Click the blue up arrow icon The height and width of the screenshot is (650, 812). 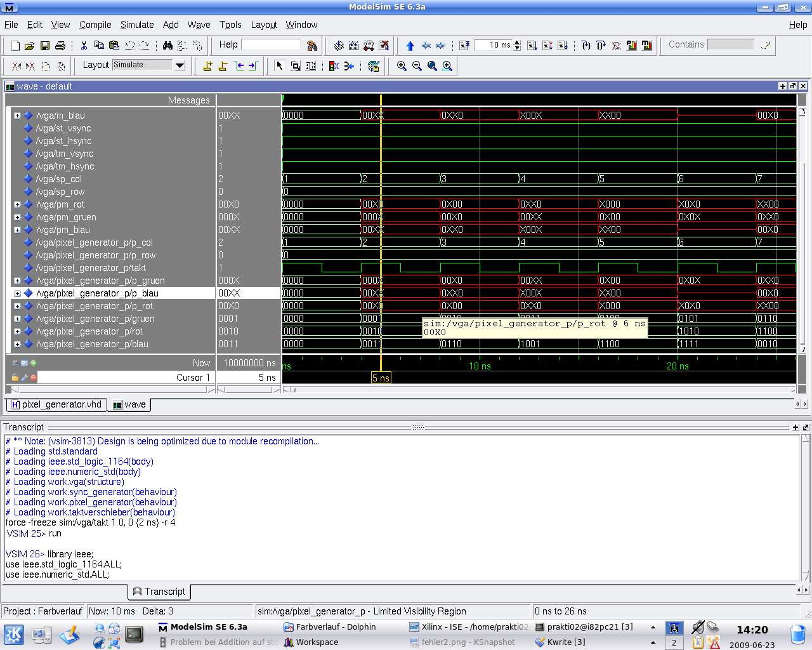[x=410, y=46]
